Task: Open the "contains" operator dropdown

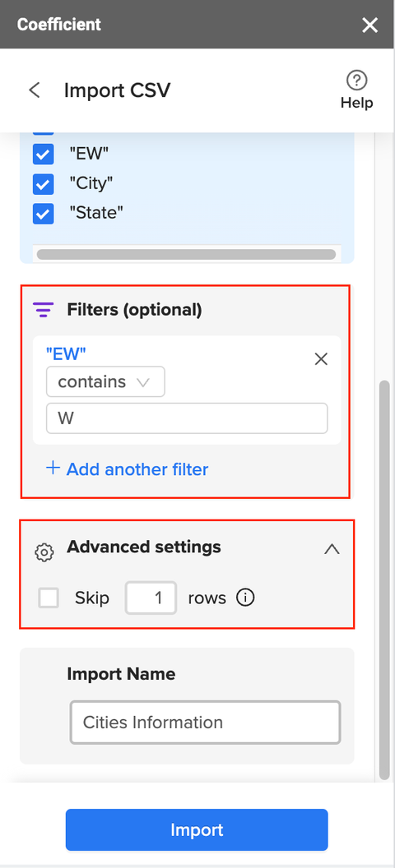Action: coord(105,381)
